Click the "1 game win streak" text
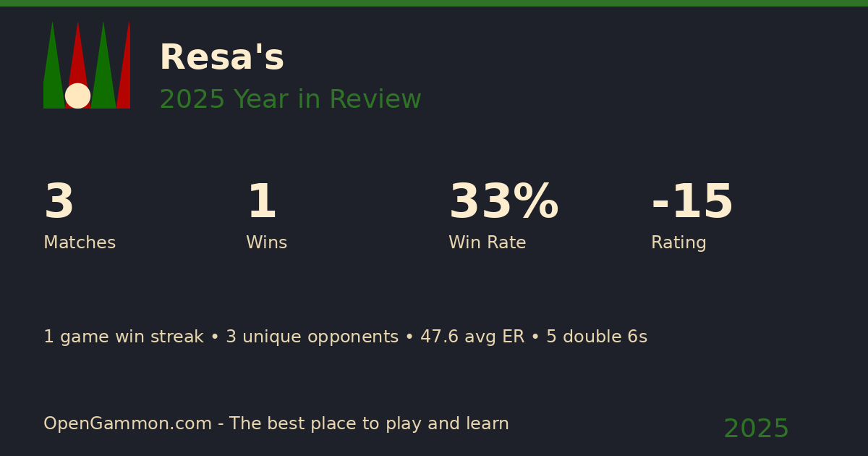The width and height of the screenshot is (868, 456). pyautogui.click(x=123, y=337)
